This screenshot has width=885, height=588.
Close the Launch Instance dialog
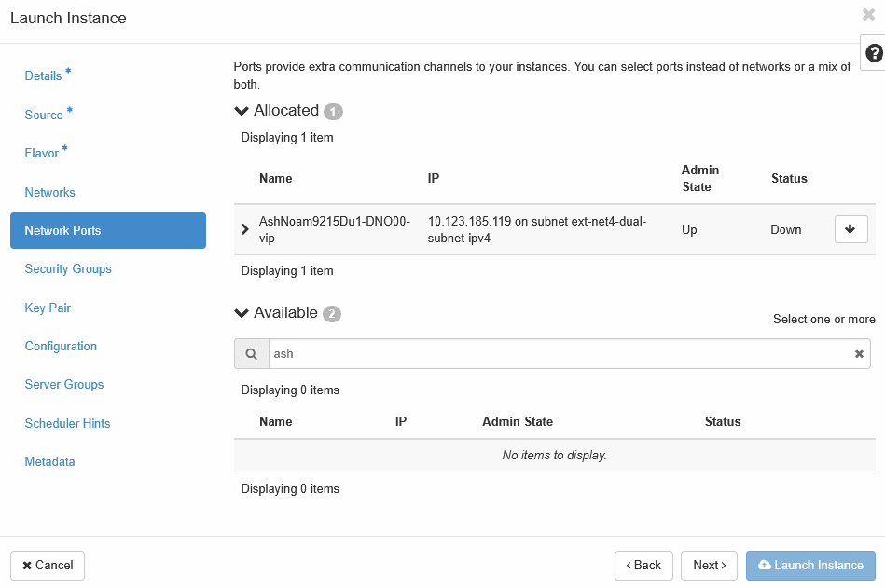[x=868, y=15]
